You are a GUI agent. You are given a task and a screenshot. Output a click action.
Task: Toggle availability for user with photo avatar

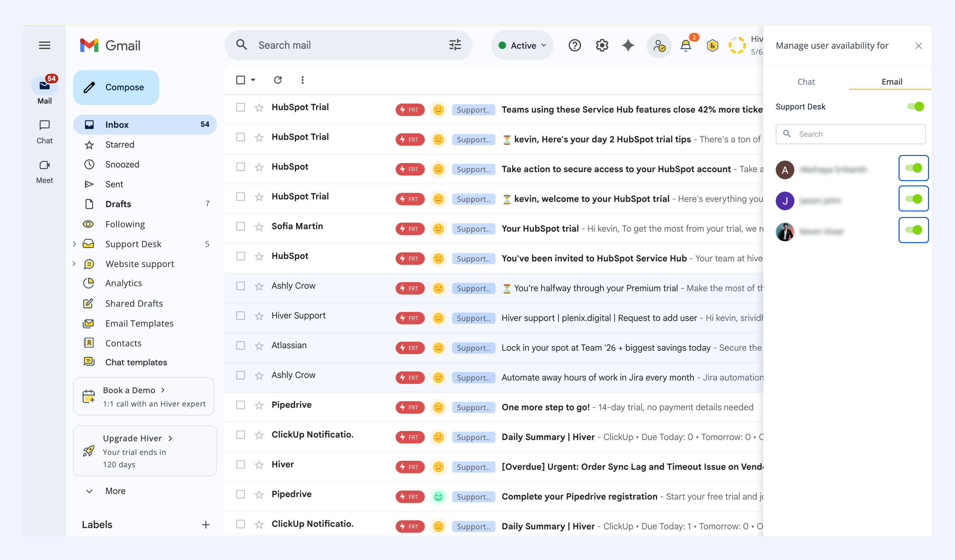click(913, 229)
